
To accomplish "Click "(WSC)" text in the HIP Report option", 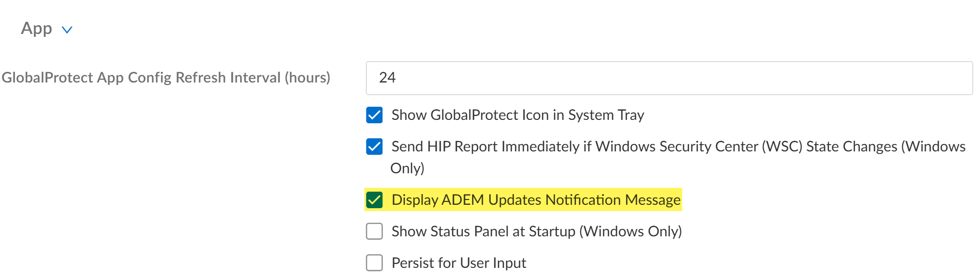I will pyautogui.click(x=782, y=147).
